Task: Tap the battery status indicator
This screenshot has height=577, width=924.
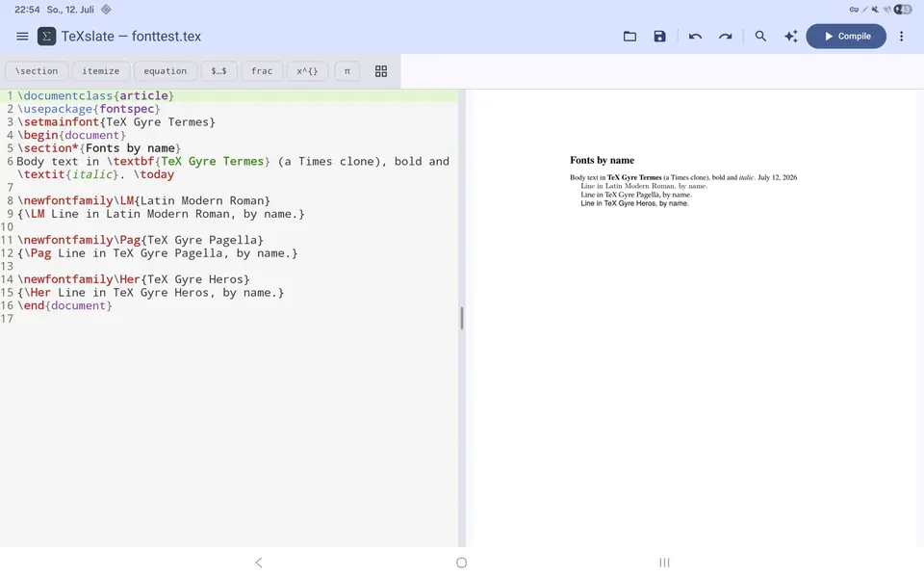Action: [x=903, y=10]
